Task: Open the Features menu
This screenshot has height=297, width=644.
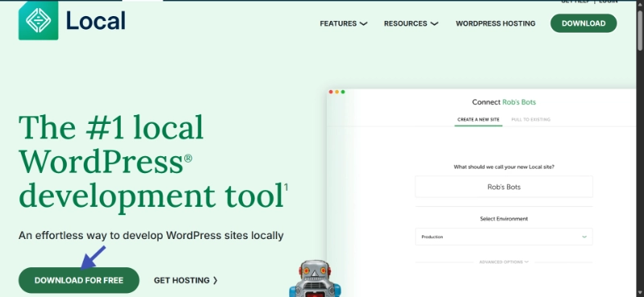Action: click(344, 23)
